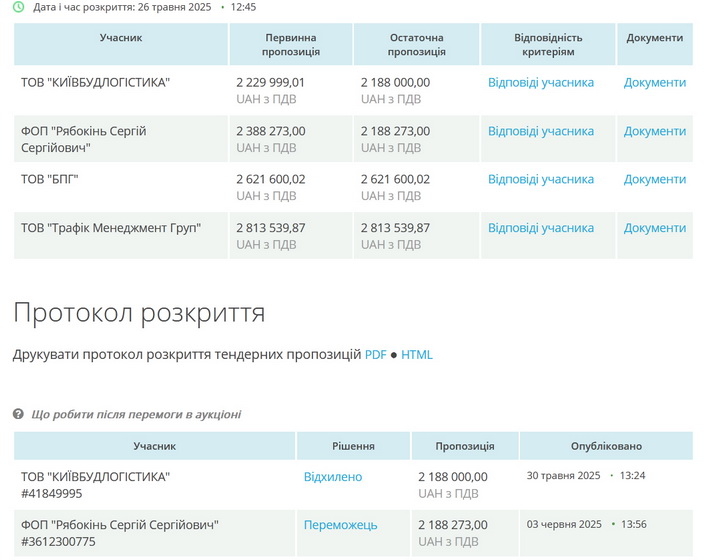Open Документи for ТОВ "КИЇВБУДЛОГІСТИКА"

click(x=655, y=82)
